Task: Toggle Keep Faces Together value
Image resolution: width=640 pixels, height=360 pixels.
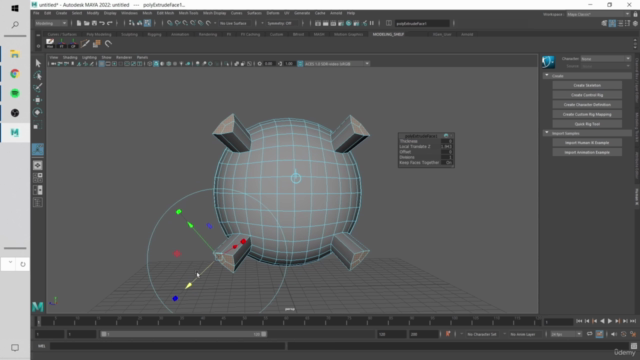Action: [448, 162]
